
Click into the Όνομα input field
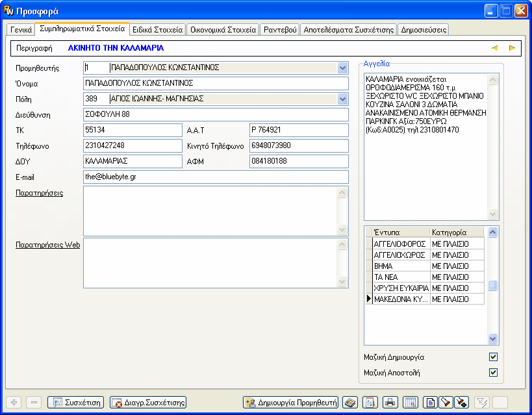pos(216,84)
